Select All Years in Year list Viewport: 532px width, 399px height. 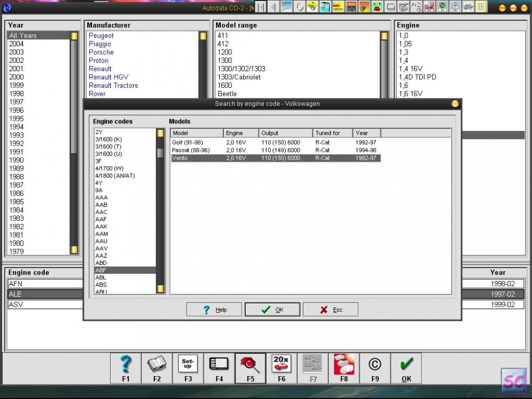coord(38,36)
